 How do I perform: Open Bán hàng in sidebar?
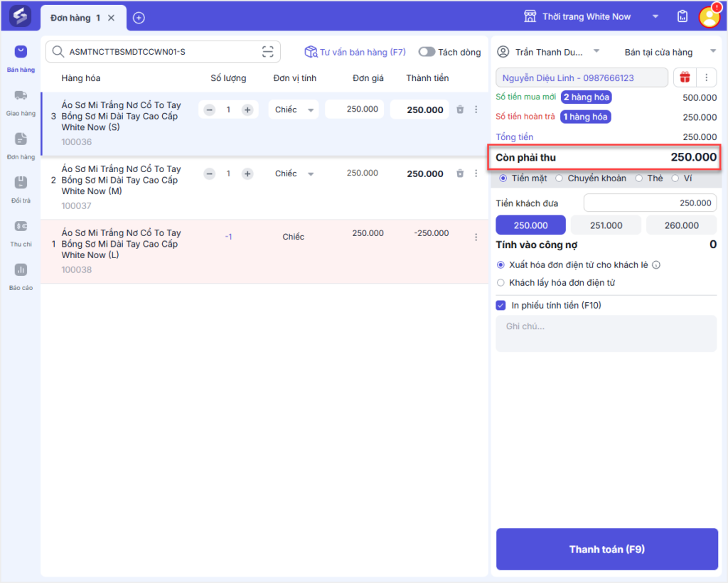(21, 58)
